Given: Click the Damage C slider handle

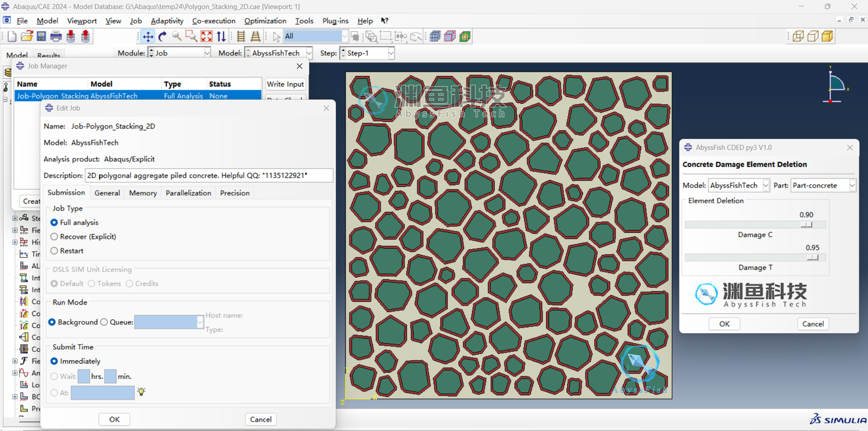Looking at the screenshot, I should [806, 224].
